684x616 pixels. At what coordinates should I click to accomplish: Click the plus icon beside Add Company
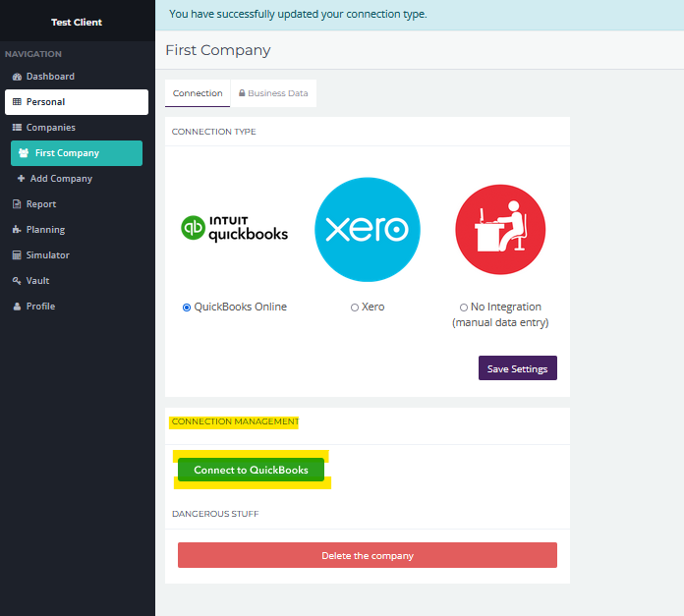coord(21,178)
